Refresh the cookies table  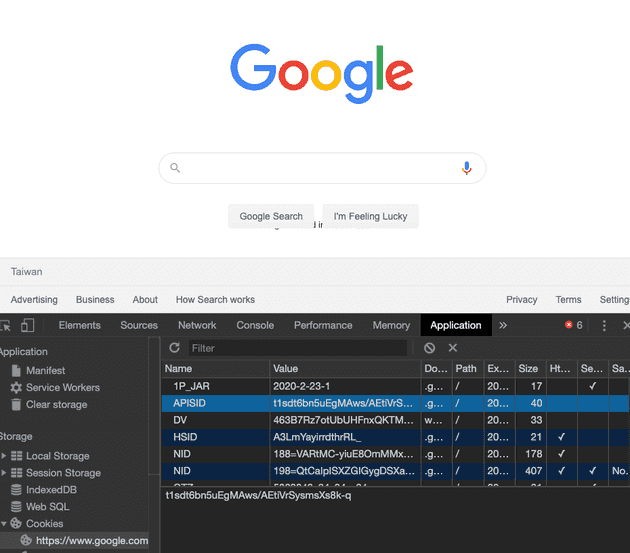pyautogui.click(x=174, y=348)
